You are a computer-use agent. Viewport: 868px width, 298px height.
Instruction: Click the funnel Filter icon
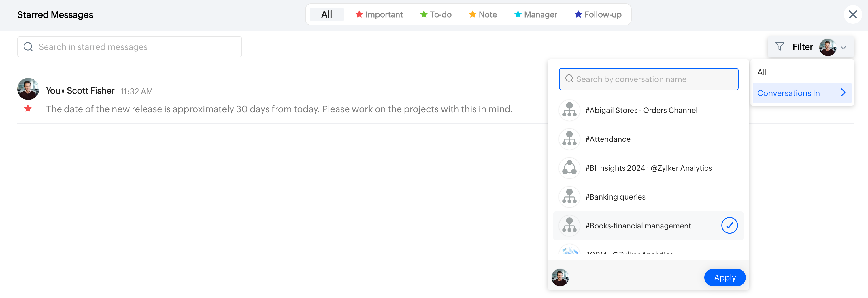(779, 46)
